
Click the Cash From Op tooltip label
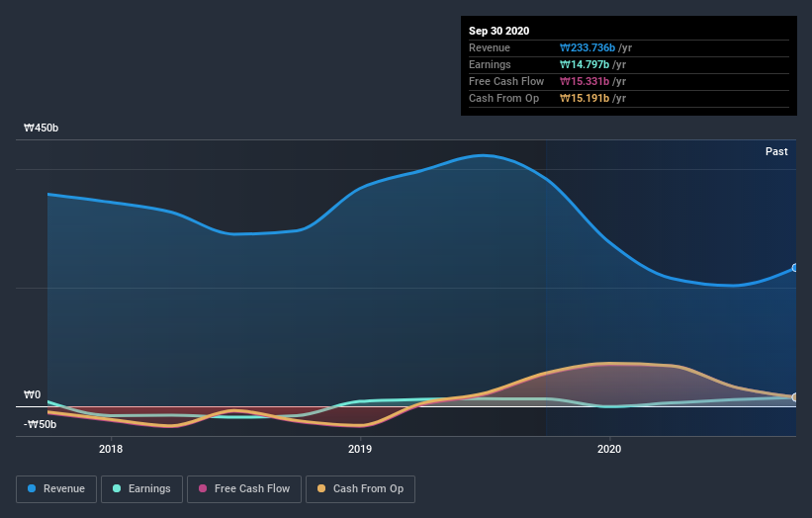pyautogui.click(x=503, y=98)
